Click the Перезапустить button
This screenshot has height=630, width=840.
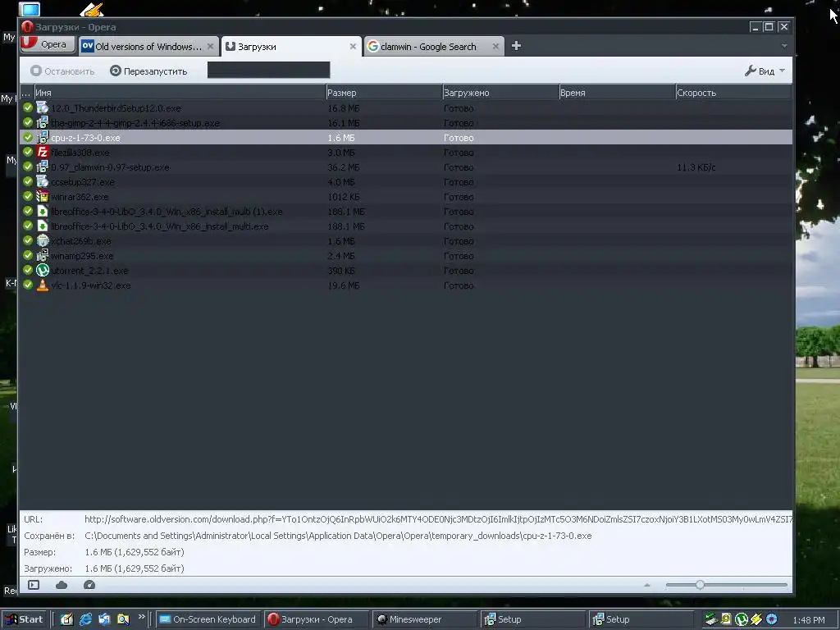click(148, 71)
